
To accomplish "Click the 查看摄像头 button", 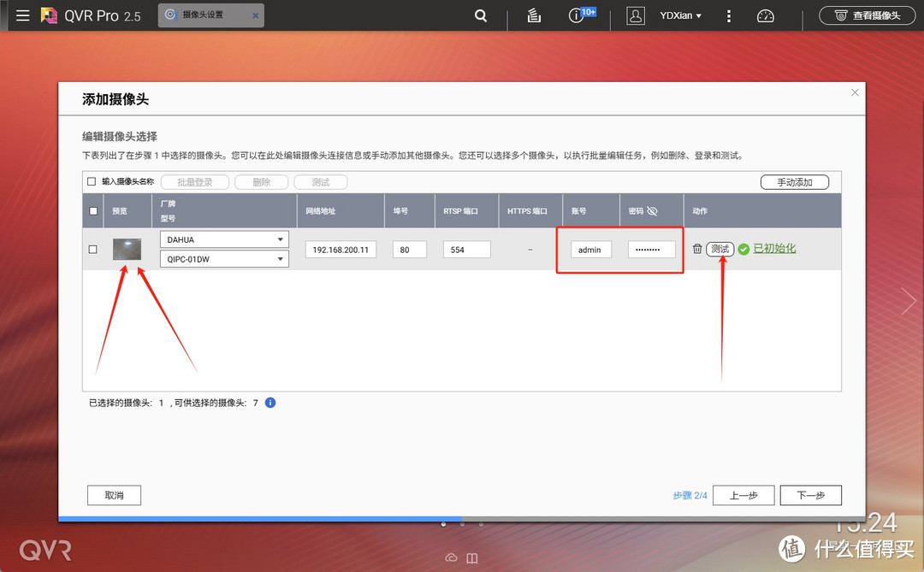I will coord(867,15).
